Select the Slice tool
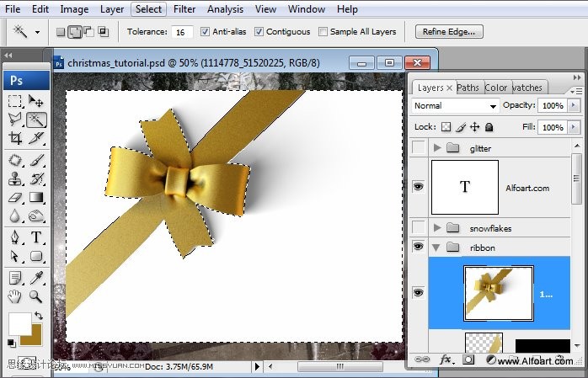This screenshot has width=588, height=378. 36,138
